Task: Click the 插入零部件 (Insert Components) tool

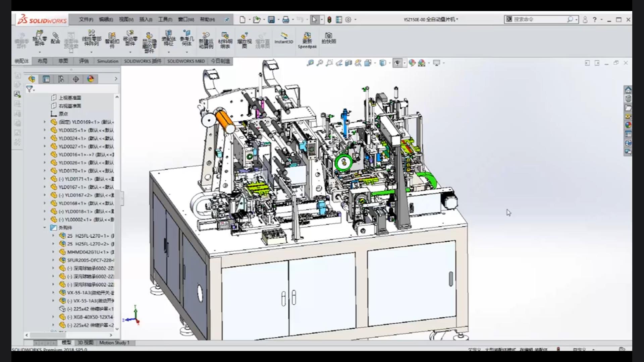Action: point(40,38)
